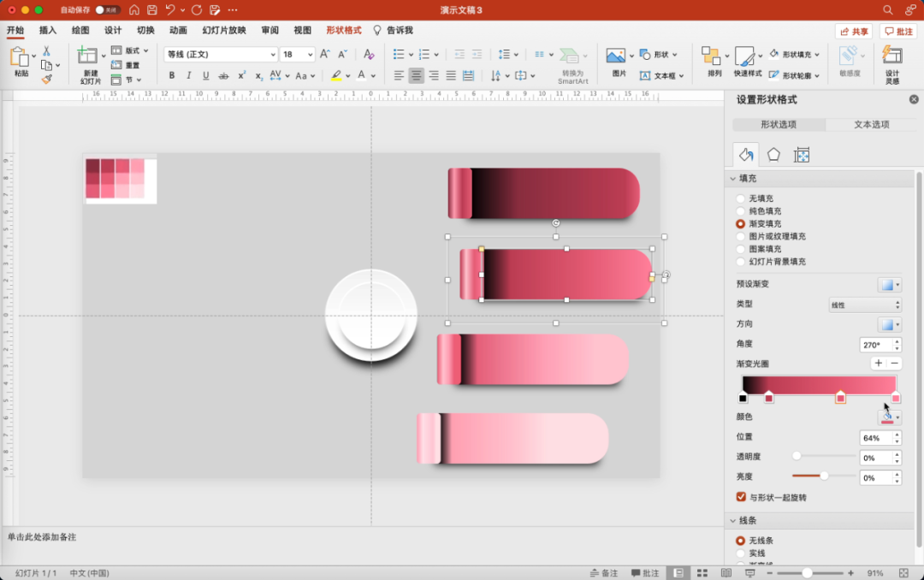Collapse the Fill section
The height and width of the screenshot is (580, 924).
733,179
